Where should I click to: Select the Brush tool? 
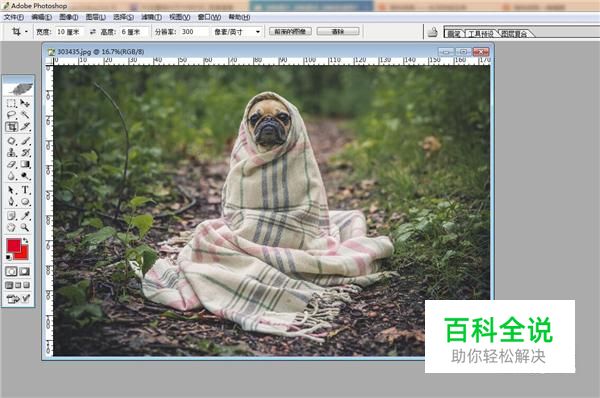[25, 141]
